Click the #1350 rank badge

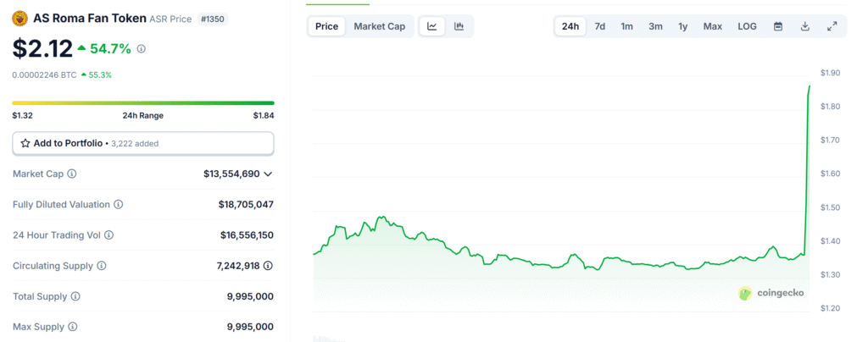213,19
